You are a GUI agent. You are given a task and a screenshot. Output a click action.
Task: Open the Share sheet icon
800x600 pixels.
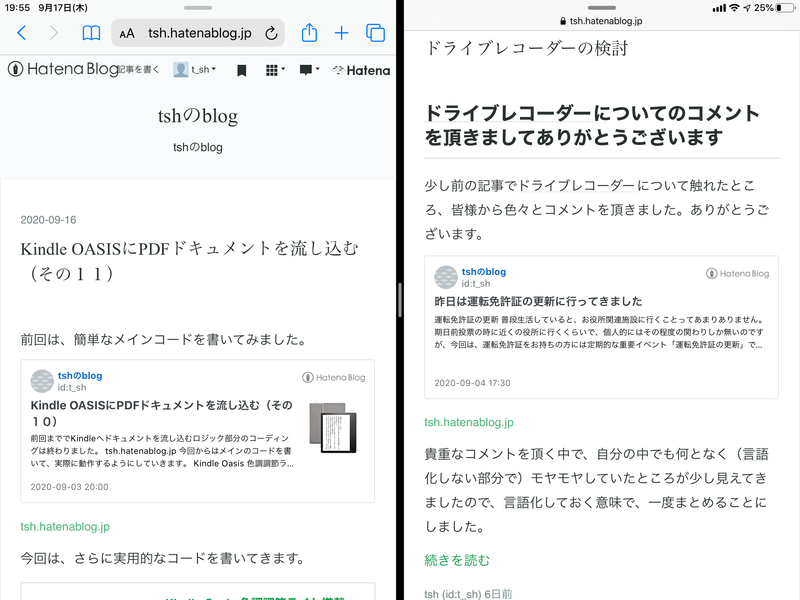click(309, 33)
